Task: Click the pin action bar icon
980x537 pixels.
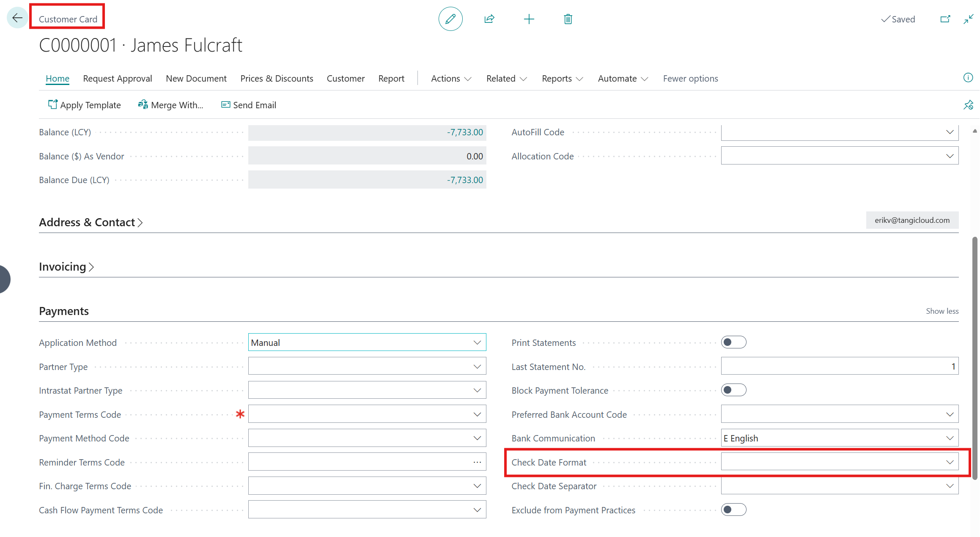Action: point(968,105)
